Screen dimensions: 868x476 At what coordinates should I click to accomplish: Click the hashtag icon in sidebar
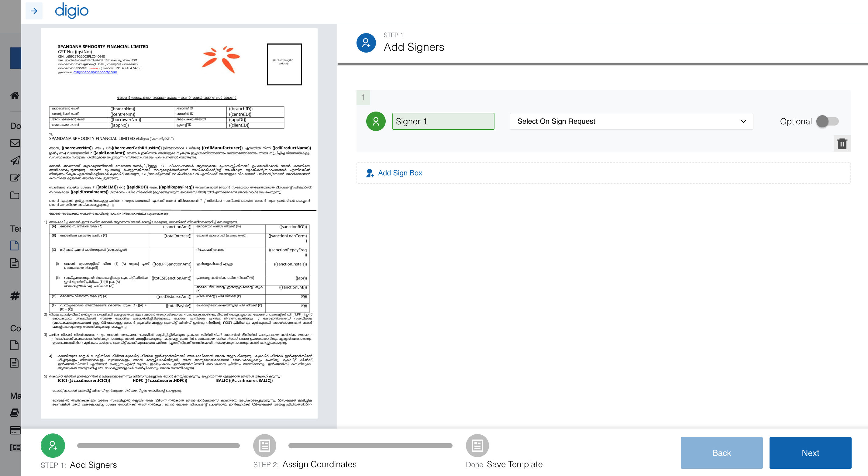coord(15,296)
